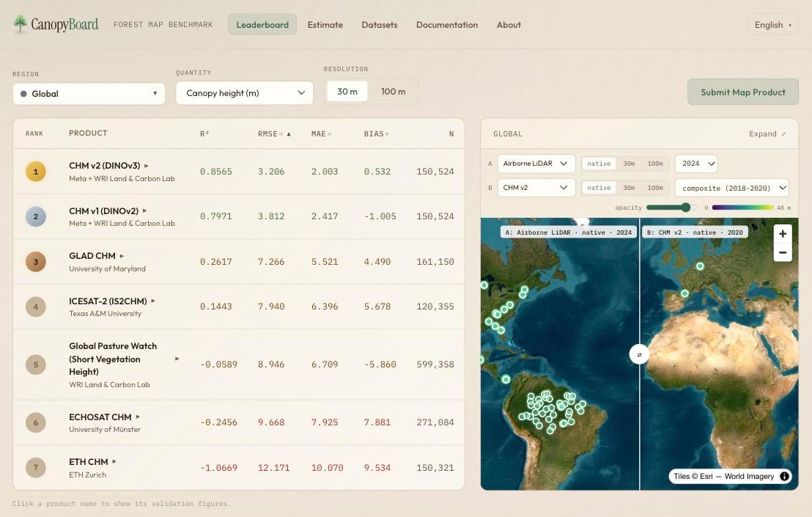Expand Global Pasture Watch validation figures
812x517 pixels.
pos(177,359)
